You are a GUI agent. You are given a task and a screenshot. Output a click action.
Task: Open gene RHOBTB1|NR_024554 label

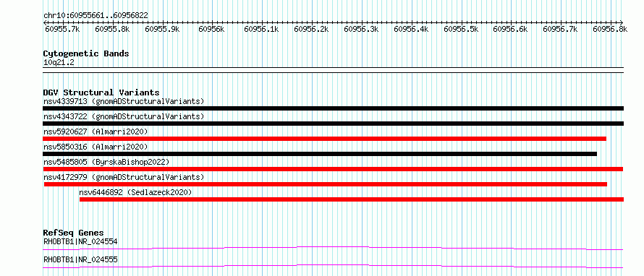(x=80, y=241)
